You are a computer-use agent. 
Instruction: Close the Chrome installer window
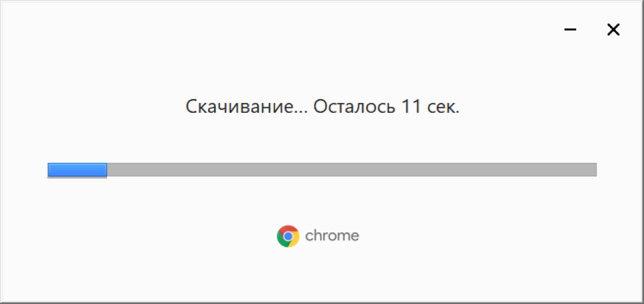point(613,30)
